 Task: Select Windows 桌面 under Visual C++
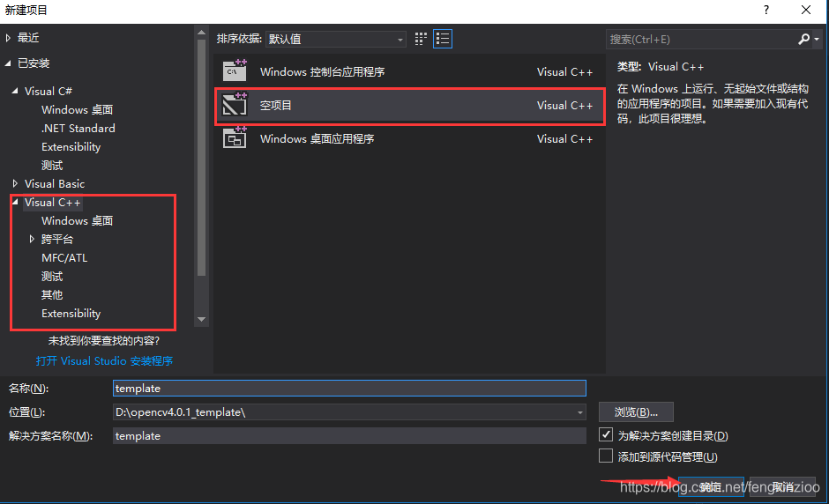pos(78,221)
